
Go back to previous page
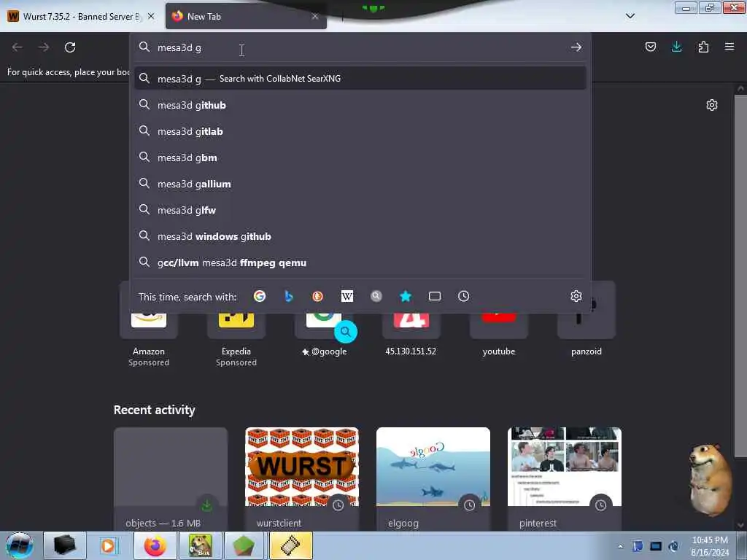[x=18, y=47]
